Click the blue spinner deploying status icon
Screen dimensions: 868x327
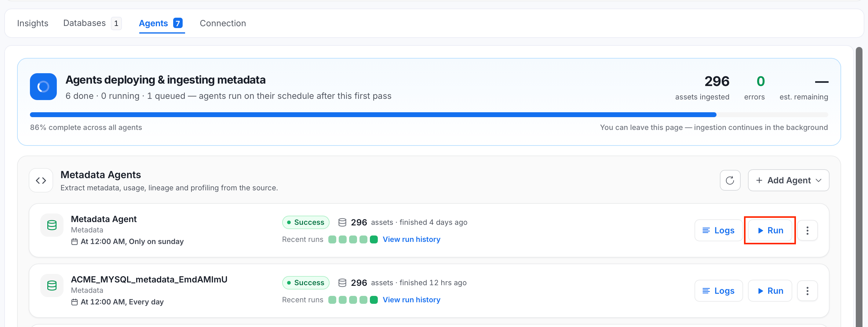(x=43, y=87)
